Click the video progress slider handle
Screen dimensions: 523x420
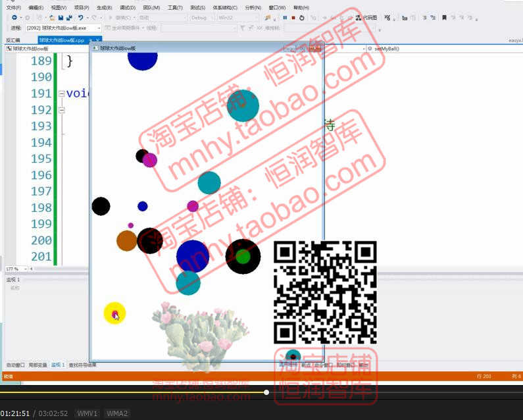click(266, 392)
